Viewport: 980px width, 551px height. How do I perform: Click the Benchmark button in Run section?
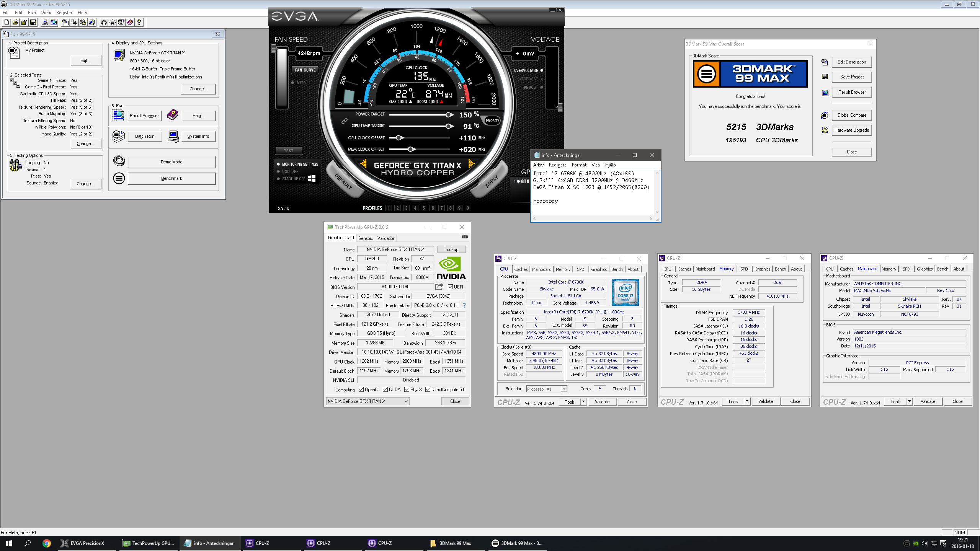[171, 178]
